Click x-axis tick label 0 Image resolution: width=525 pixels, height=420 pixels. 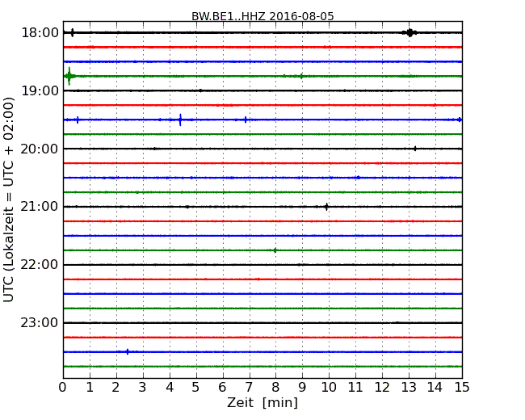point(63,387)
